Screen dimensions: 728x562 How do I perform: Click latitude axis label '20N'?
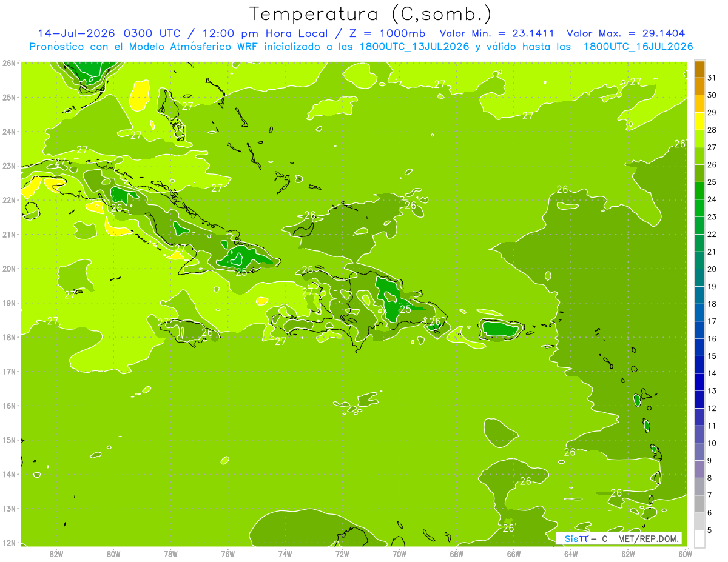coord(8,269)
